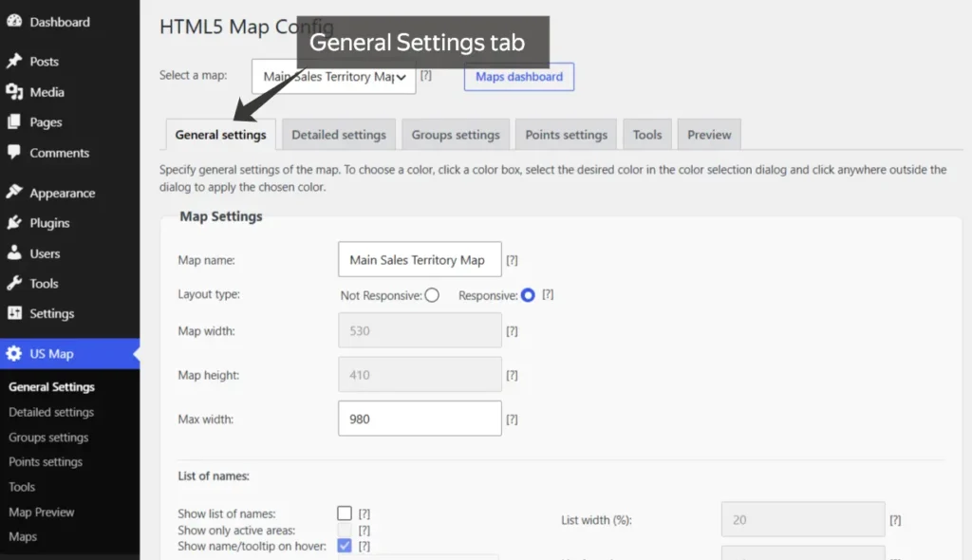Click the Maps dashboard button

point(519,76)
